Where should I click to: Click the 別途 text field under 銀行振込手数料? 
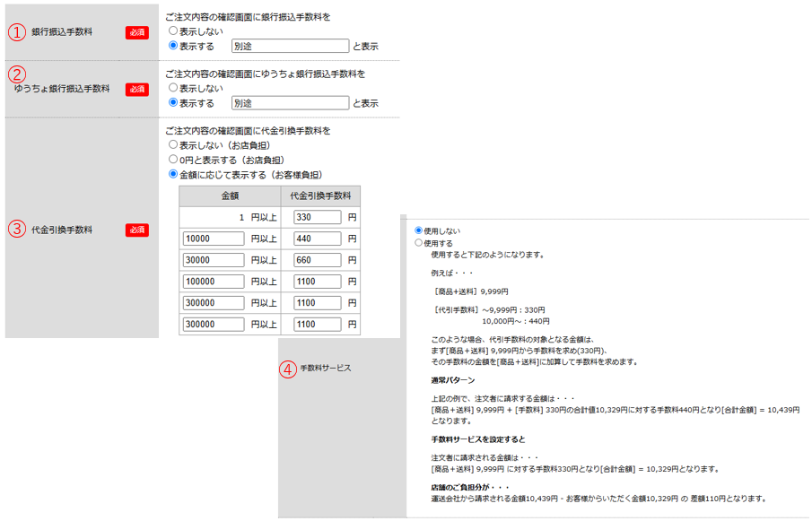289,47
